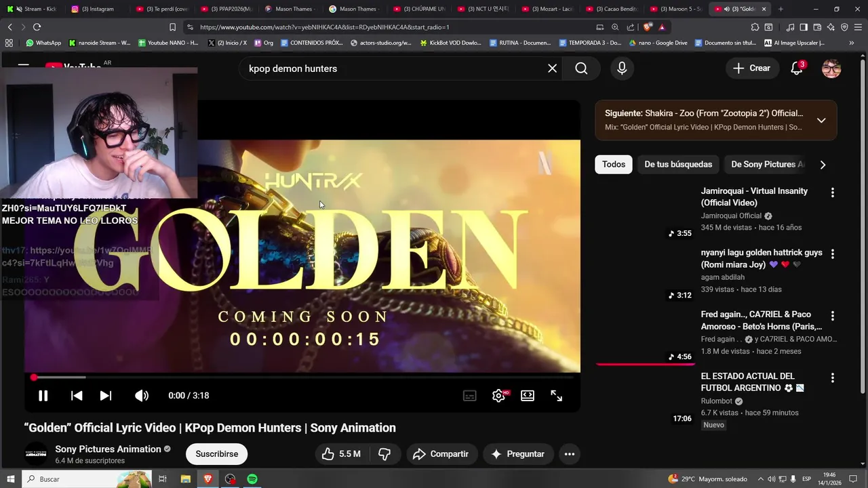Viewport: 868px width, 488px height.
Task: Bookmark this page icon
Action: 172,27
